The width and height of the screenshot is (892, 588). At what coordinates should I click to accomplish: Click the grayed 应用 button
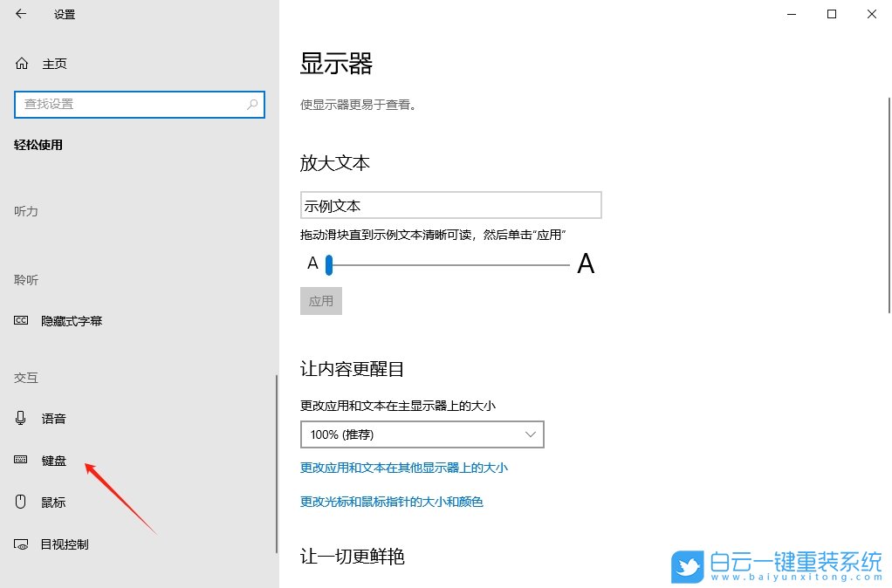point(320,300)
